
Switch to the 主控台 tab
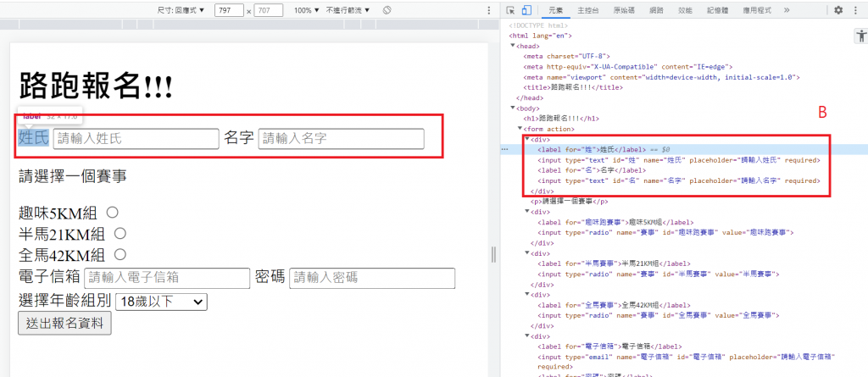(588, 10)
